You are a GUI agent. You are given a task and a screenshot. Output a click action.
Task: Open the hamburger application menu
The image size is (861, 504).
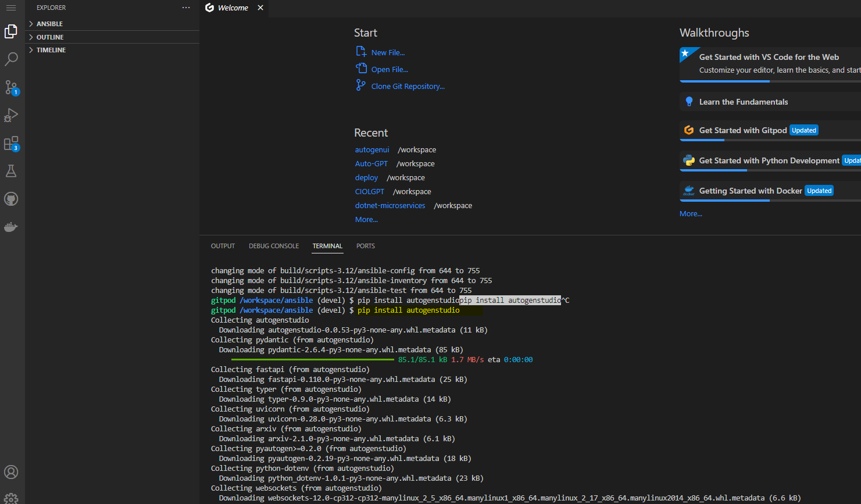(11, 8)
